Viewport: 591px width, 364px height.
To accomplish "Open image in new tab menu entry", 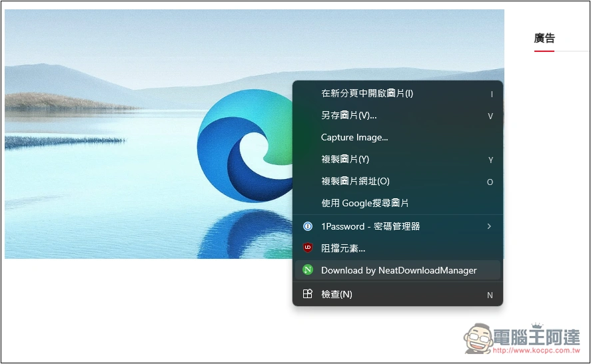I will (398, 93).
